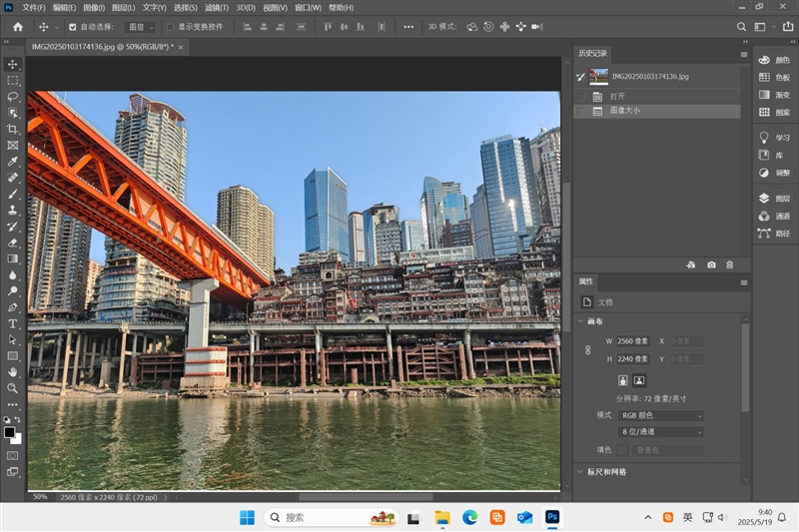The image size is (799, 532).
Task: Click the canvas width W input field
Action: (633, 341)
